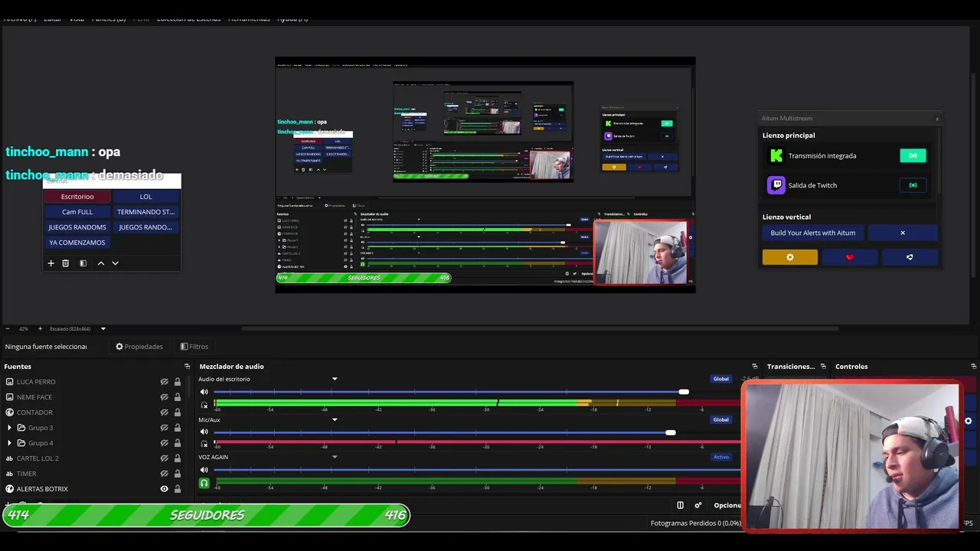Toggle monitoring headphone icon for Audio del escritorio
The width and height of the screenshot is (980, 551).
coord(204,405)
